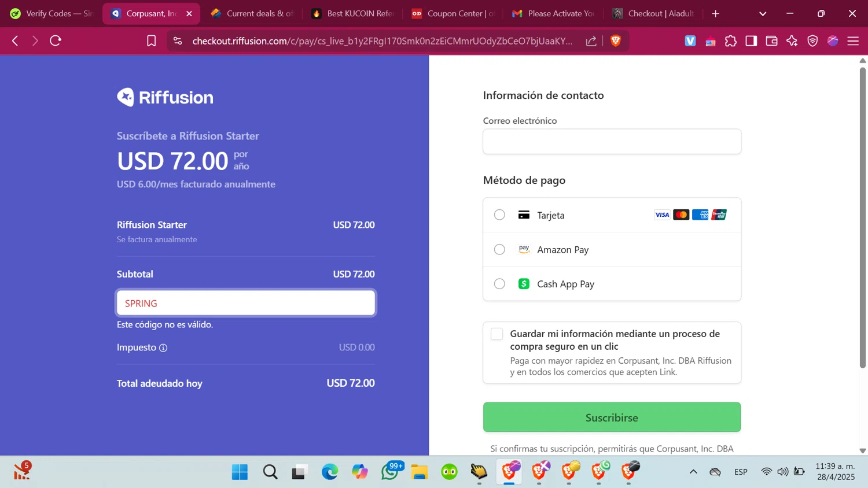The image size is (868, 488).
Task: Click the page vertical scrollbar
Action: pos(862,217)
